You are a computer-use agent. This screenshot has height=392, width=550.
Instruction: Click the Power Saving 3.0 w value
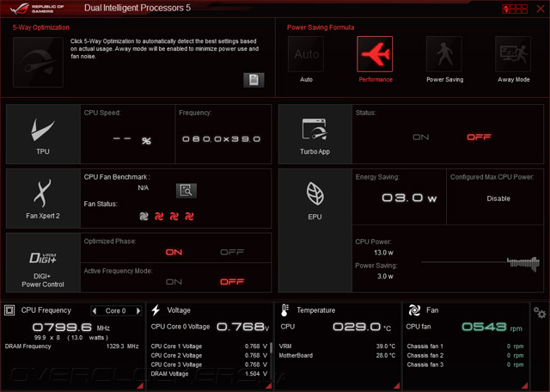point(385,276)
